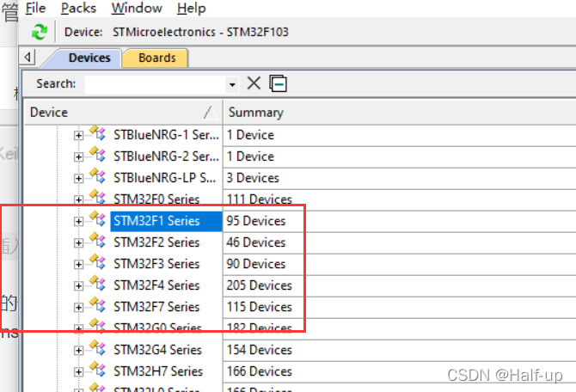Click the collapse all tree icon
Viewport: 576px width, 392px height.
[x=278, y=83]
